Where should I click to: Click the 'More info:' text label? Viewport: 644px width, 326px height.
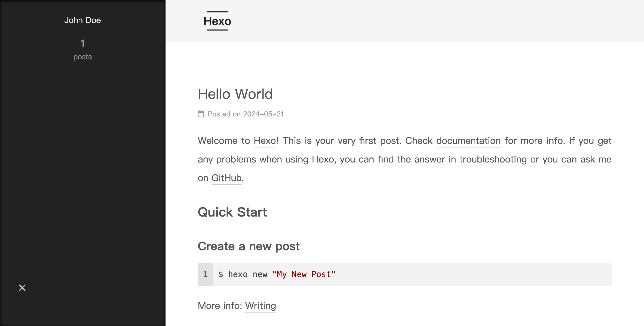tap(220, 306)
